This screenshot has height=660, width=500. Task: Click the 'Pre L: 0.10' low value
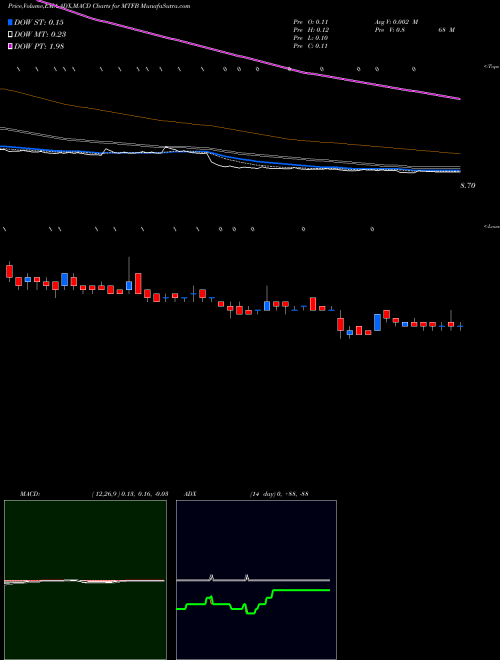[311, 38]
